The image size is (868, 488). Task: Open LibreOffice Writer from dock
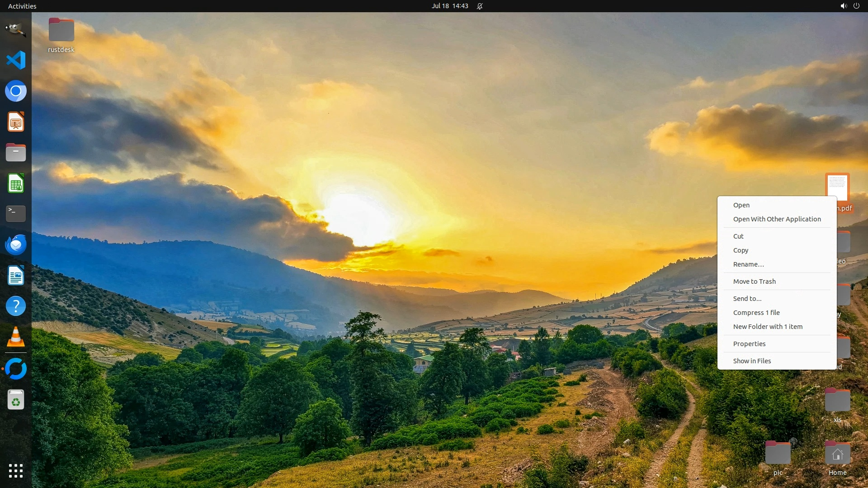pyautogui.click(x=16, y=275)
